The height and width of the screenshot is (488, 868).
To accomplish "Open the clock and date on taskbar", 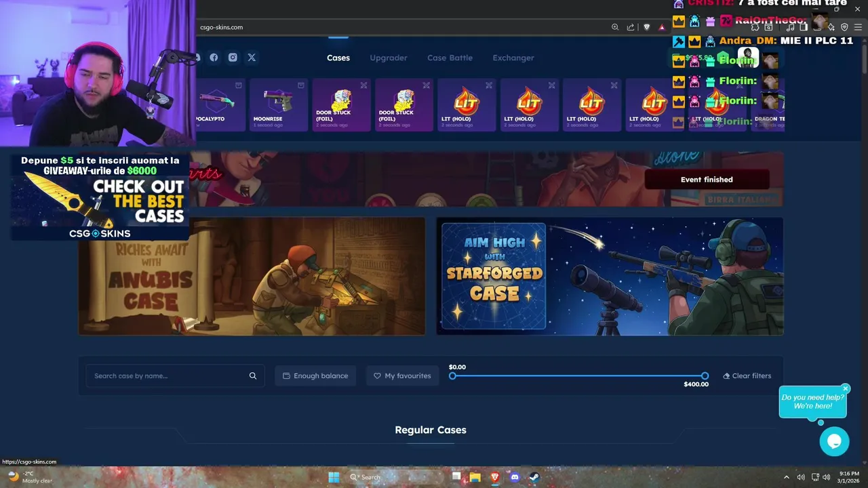I will [848, 477].
